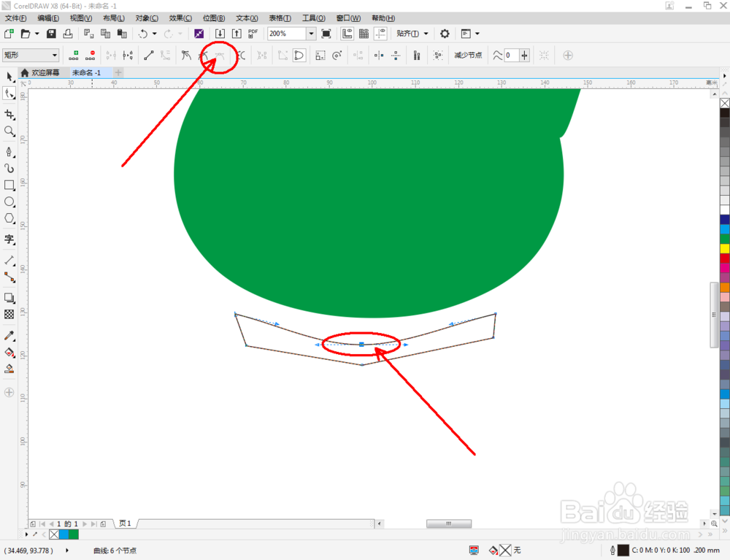Image resolution: width=730 pixels, height=560 pixels.
Task: Click the Import icon
Action: [x=220, y=34]
